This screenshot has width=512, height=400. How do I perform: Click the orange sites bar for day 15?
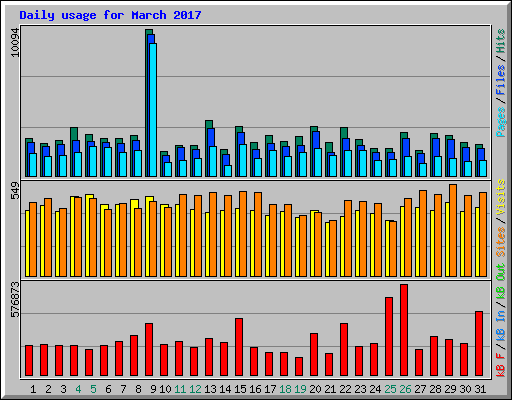243,234
